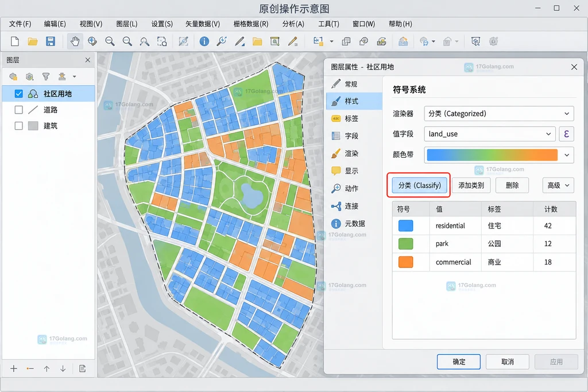Open the 渲染器 Categorized dropdown

pos(499,114)
